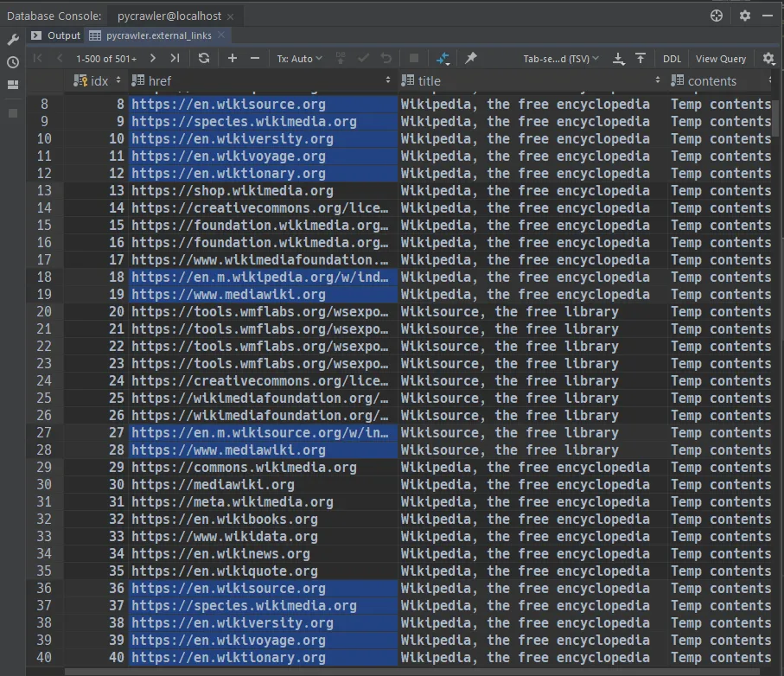Screen dimensions: 784x676
Task: Select href cell in row 18 en.m.wikipedia.org
Action: click(263, 277)
